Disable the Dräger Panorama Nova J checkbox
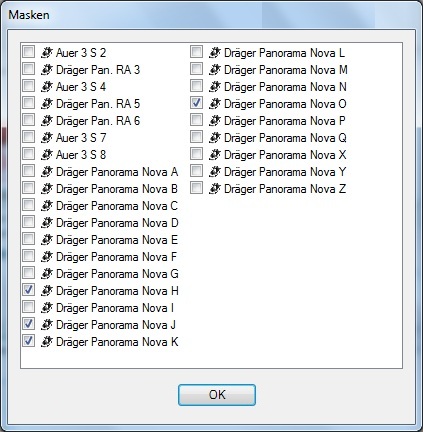This screenshot has width=423, height=432. tap(28, 323)
